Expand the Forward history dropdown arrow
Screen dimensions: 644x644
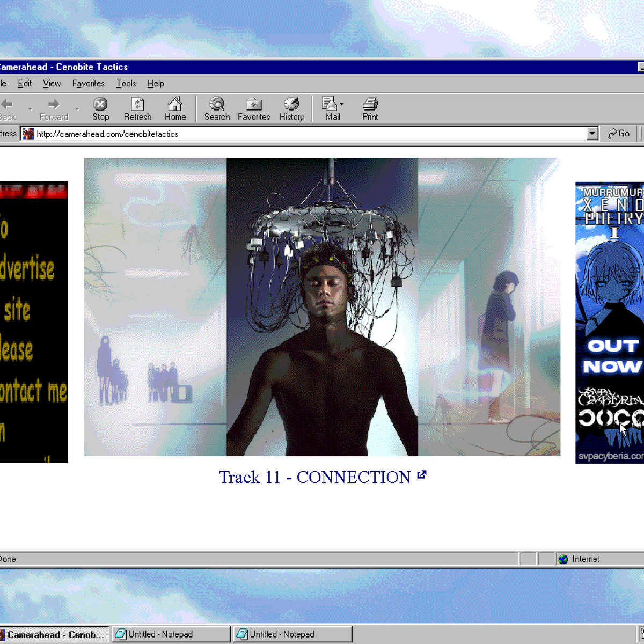pyautogui.click(x=77, y=109)
